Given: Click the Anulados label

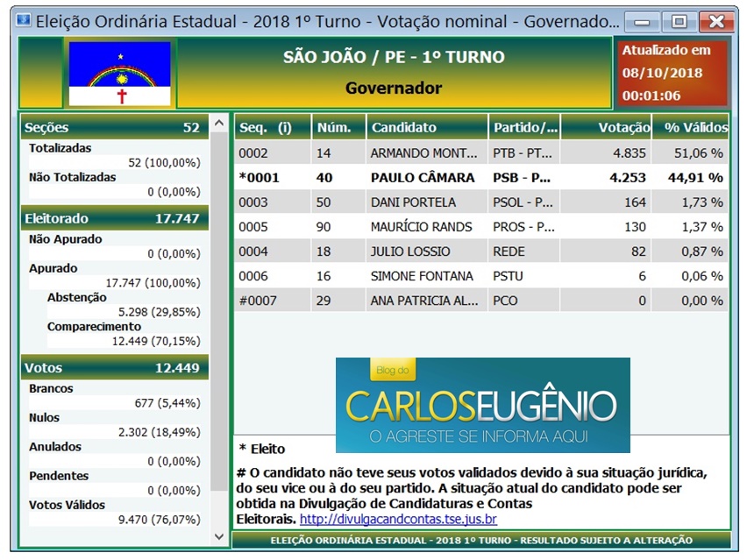Looking at the screenshot, I should point(55,447).
